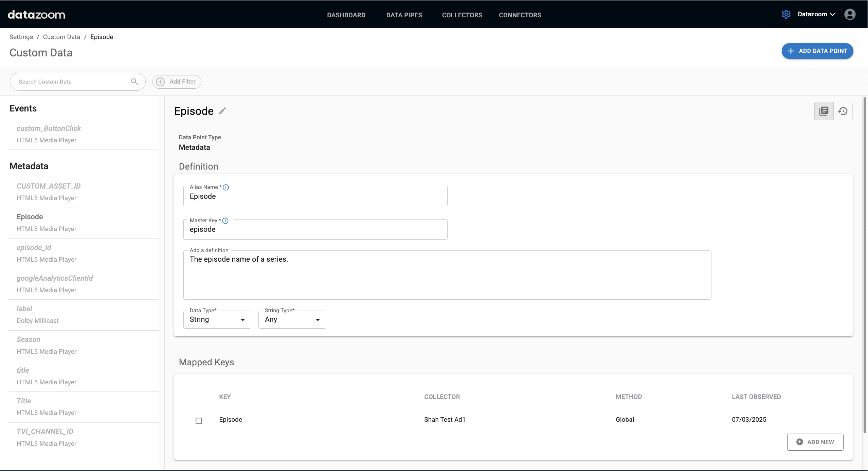
Task: Click the Custom Data breadcrumb link
Action: click(x=61, y=37)
